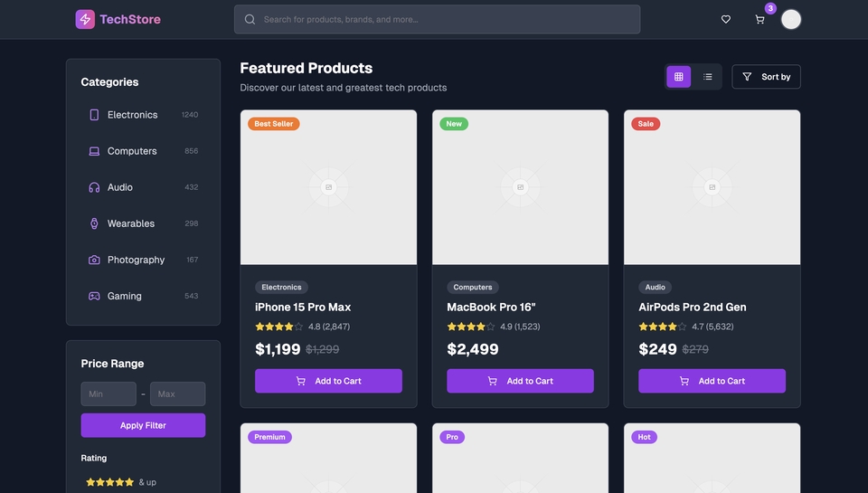Click the iPhone 15 Pro Max star rating
Viewport: 868px width, 493px height.
click(279, 327)
